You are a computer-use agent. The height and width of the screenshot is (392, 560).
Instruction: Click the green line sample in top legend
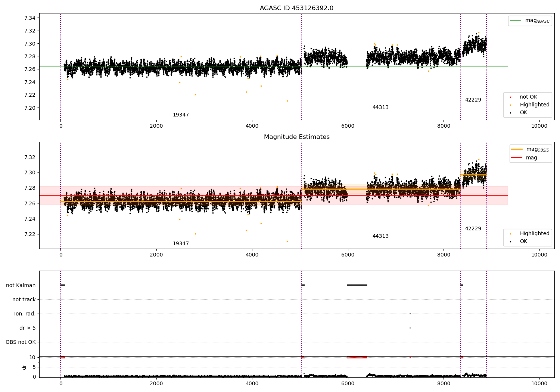coord(516,21)
